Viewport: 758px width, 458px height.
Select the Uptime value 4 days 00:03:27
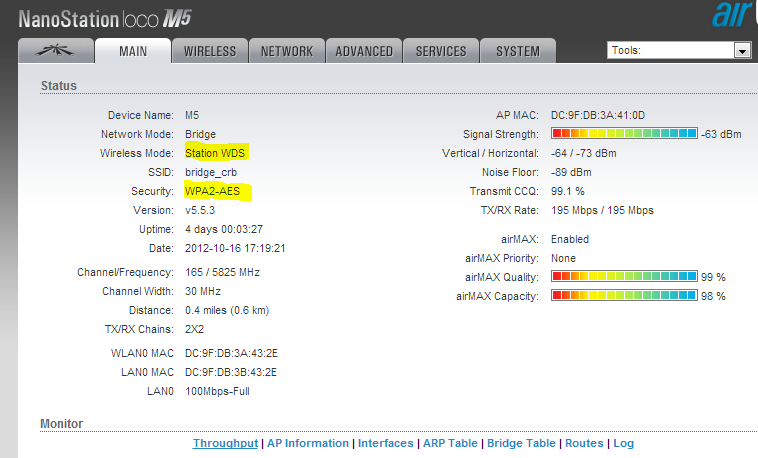[224, 229]
